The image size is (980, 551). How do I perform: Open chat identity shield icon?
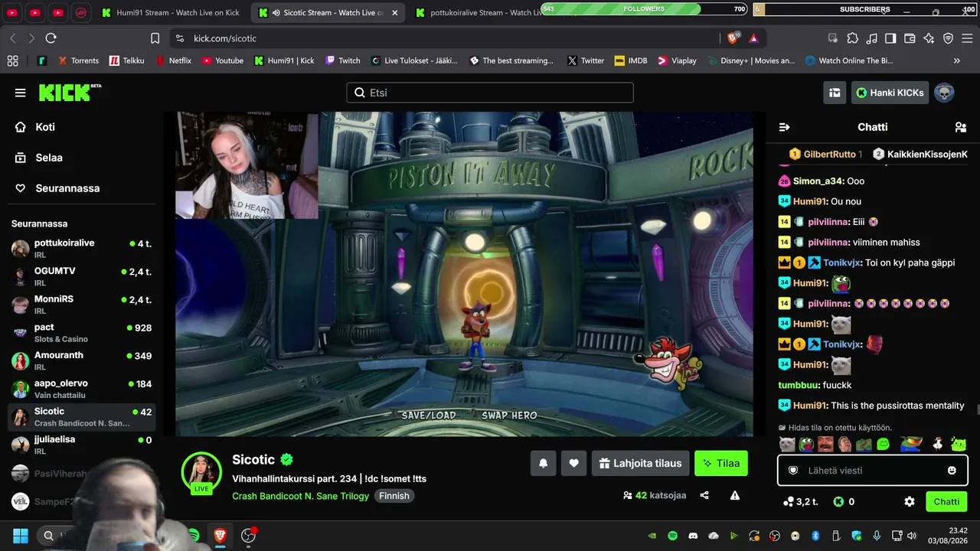tap(793, 471)
